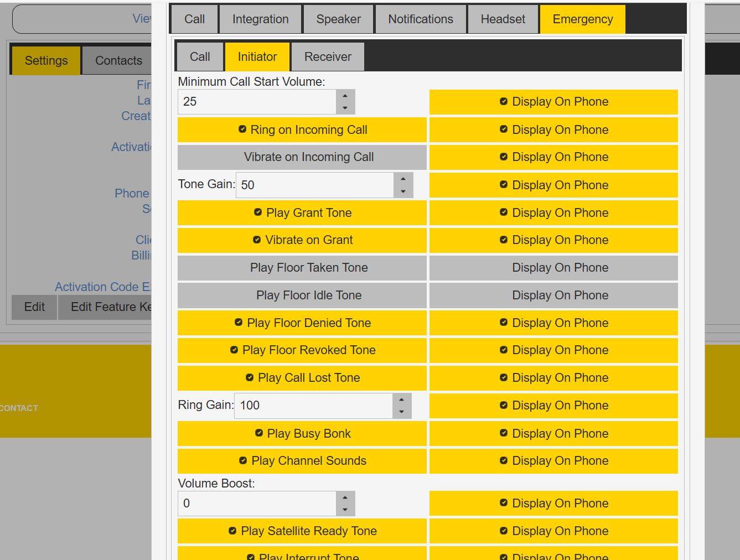Increase Minimum Call Start Volume with up arrow

[345, 96]
